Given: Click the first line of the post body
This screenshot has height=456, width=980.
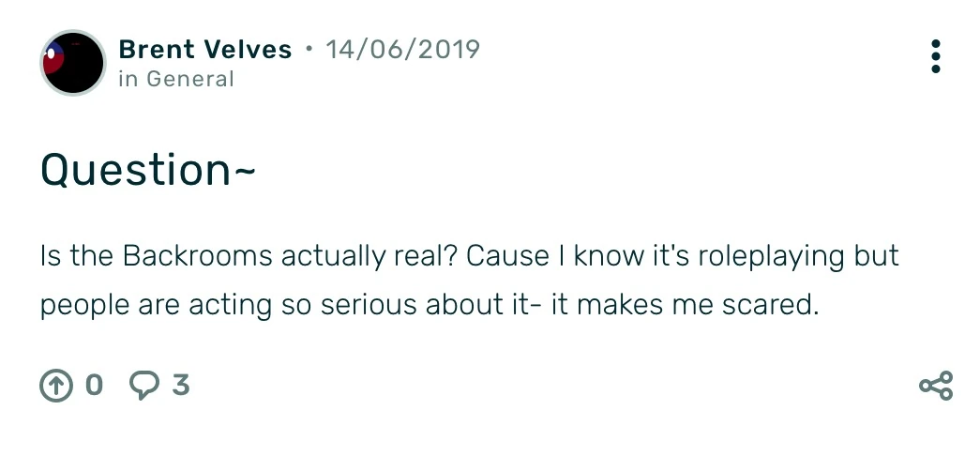Looking at the screenshot, I should [x=469, y=256].
